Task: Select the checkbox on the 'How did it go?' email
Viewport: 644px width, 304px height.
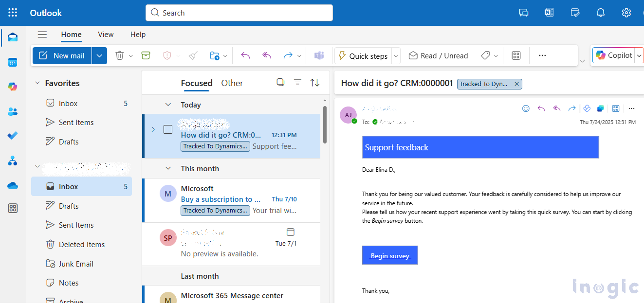Action: click(168, 129)
